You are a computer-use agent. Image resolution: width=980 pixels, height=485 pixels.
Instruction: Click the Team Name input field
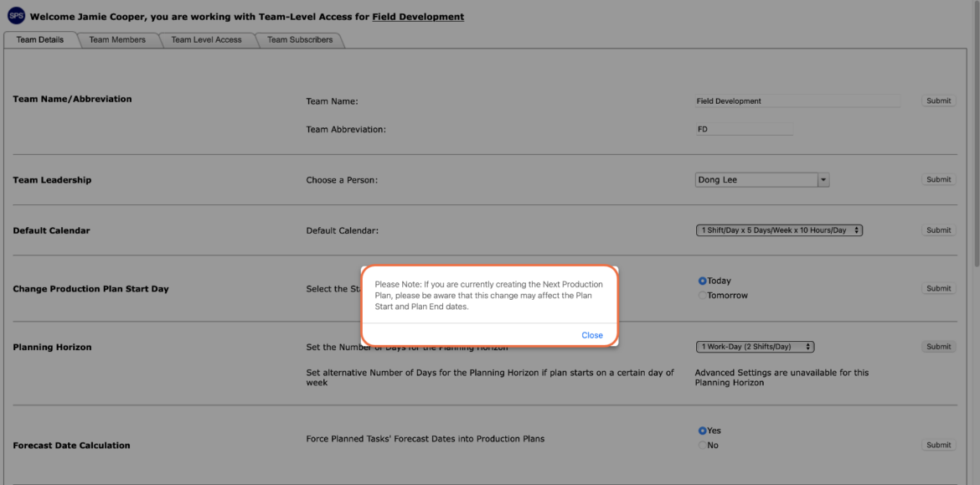pyautogui.click(x=797, y=101)
